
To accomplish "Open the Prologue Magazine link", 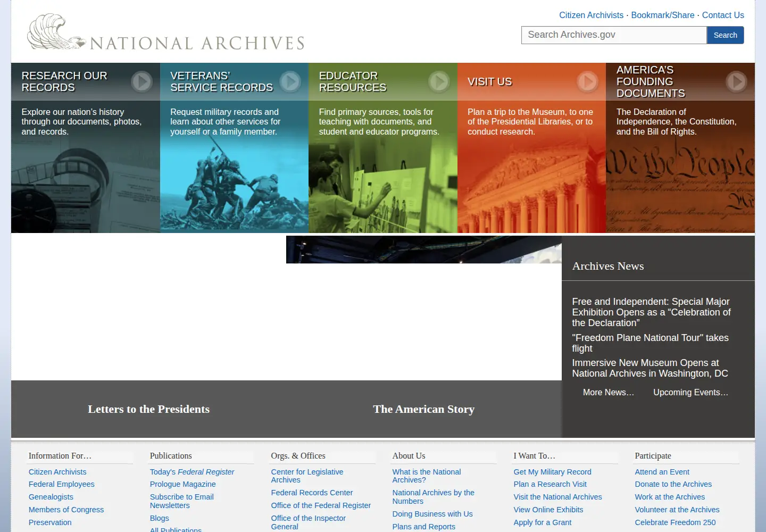I will [x=183, y=484].
